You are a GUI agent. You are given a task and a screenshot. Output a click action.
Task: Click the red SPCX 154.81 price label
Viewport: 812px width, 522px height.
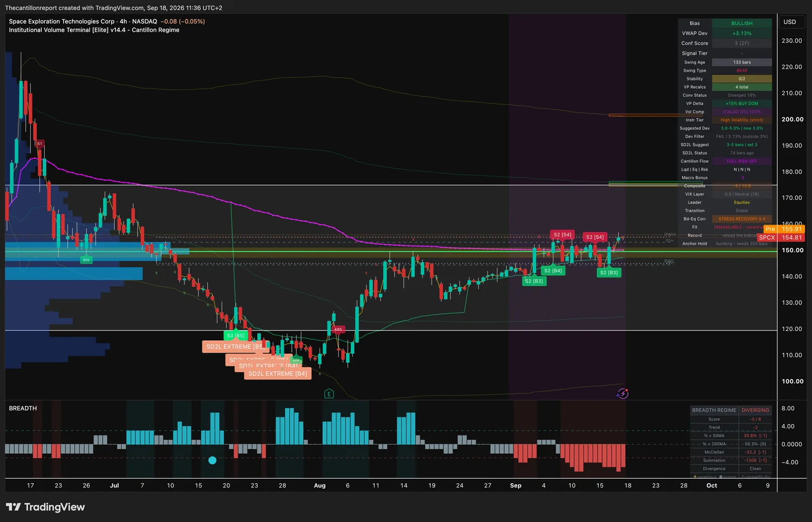(781, 237)
